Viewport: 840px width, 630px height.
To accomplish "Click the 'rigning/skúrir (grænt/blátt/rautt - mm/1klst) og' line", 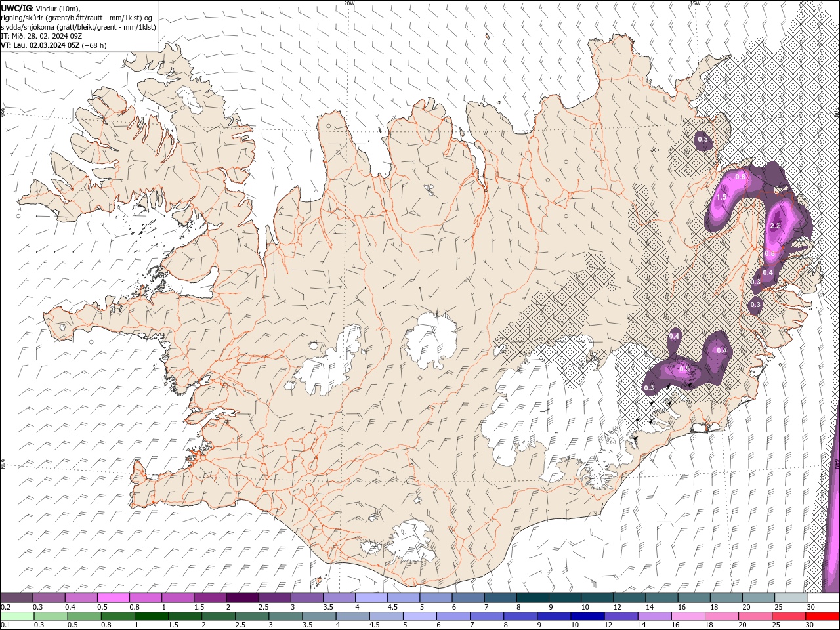I will pos(77,17).
